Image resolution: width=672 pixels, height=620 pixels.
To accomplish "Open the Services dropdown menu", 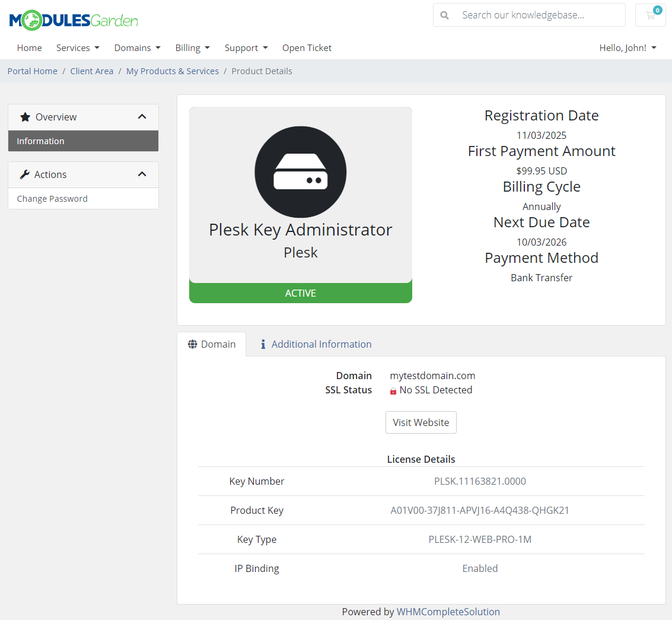I will click(78, 47).
